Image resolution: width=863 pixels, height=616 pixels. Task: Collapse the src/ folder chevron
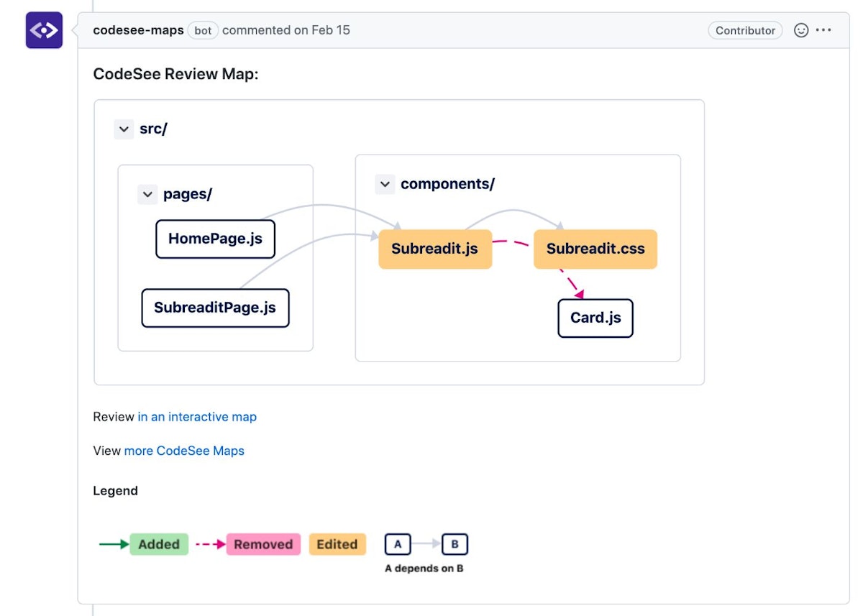[124, 129]
